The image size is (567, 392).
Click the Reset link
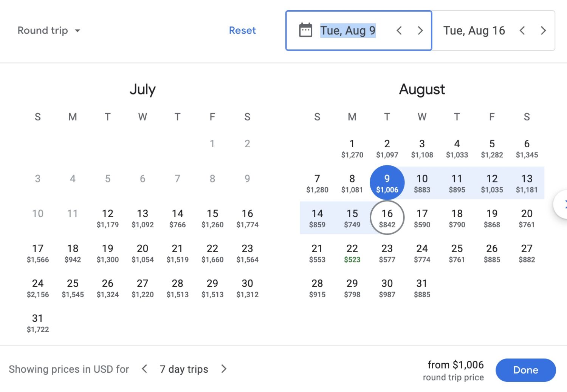pos(242,31)
